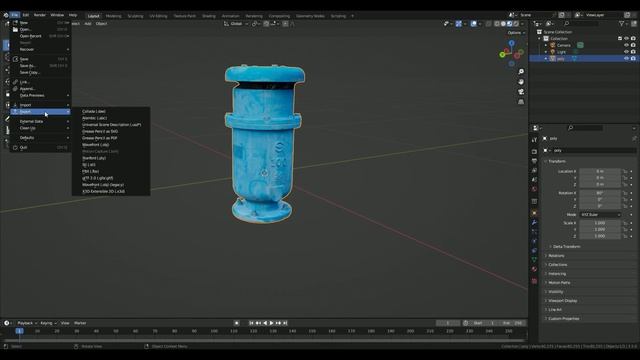The height and width of the screenshot is (360, 640).
Task: Choose Export Wavefront (.obj) entry
Action: 96,145
